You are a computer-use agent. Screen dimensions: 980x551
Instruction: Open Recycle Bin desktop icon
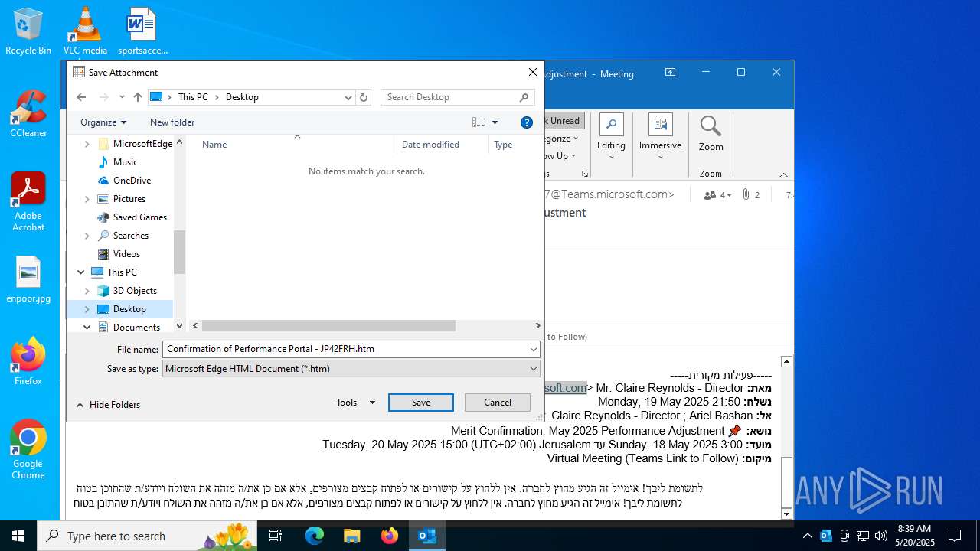tap(28, 32)
